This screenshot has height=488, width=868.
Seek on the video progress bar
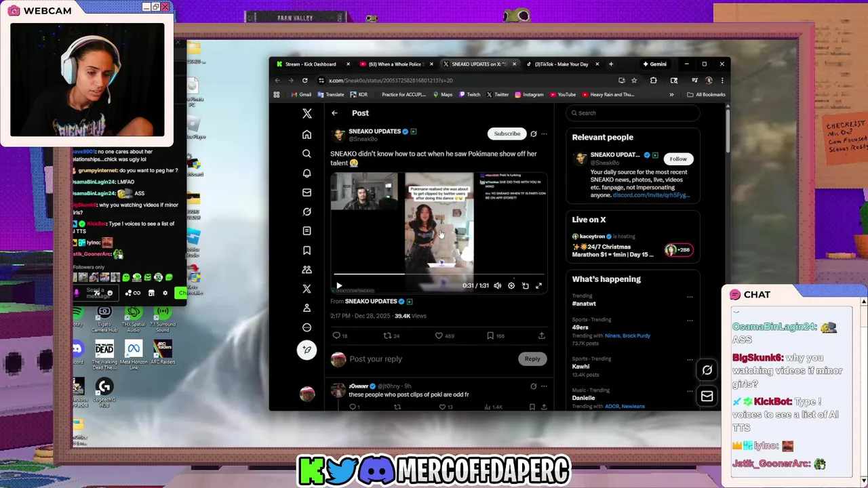(439, 274)
